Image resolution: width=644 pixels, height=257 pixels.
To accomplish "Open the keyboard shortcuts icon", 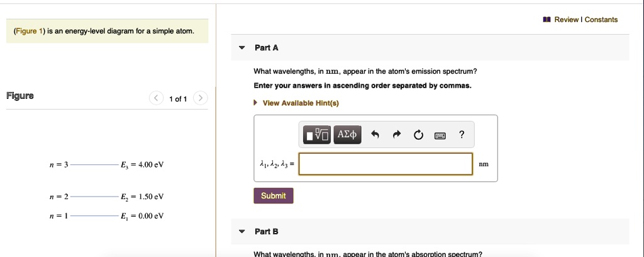I will pyautogui.click(x=440, y=135).
